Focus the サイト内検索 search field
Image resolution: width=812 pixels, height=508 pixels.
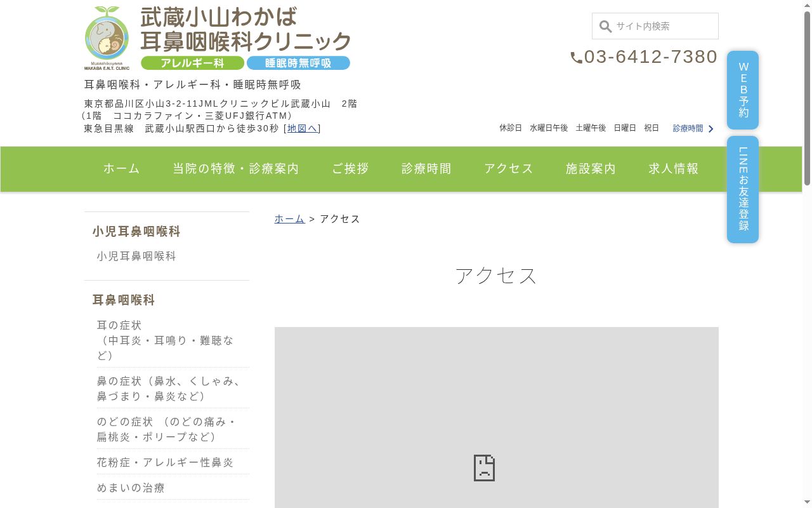[x=655, y=26]
